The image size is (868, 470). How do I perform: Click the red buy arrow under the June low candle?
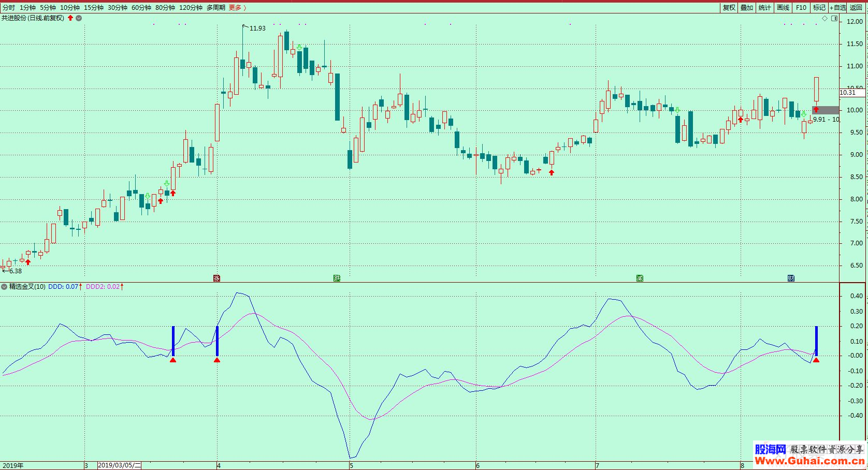pyautogui.click(x=552, y=172)
